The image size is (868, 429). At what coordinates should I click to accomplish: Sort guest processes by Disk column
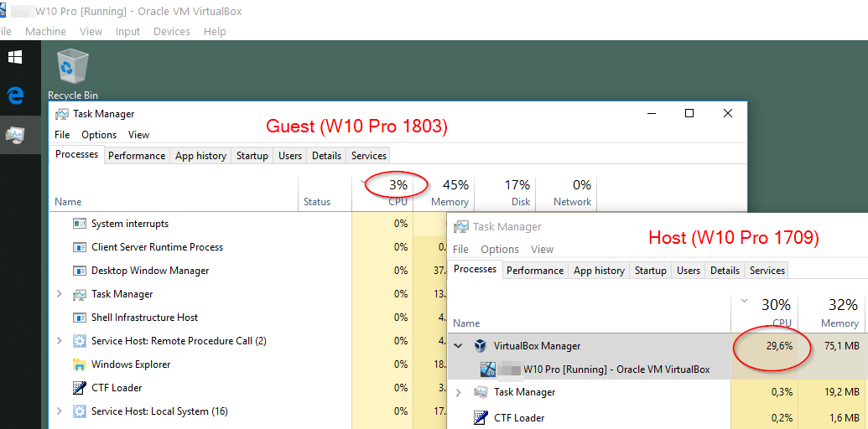click(506, 194)
